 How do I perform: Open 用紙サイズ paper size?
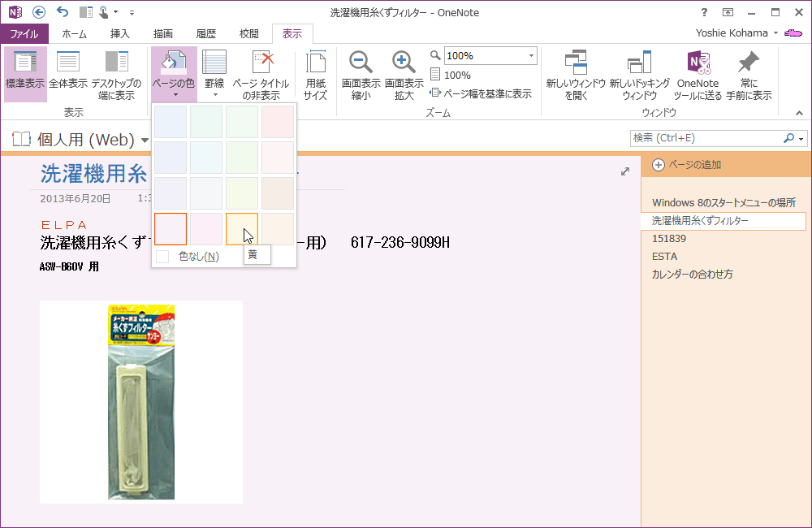315,74
